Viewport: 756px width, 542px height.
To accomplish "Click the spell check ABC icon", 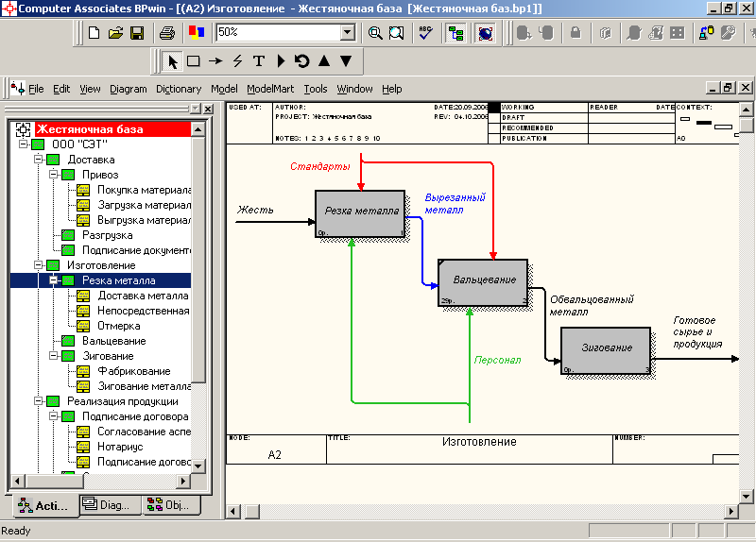I will (425, 33).
